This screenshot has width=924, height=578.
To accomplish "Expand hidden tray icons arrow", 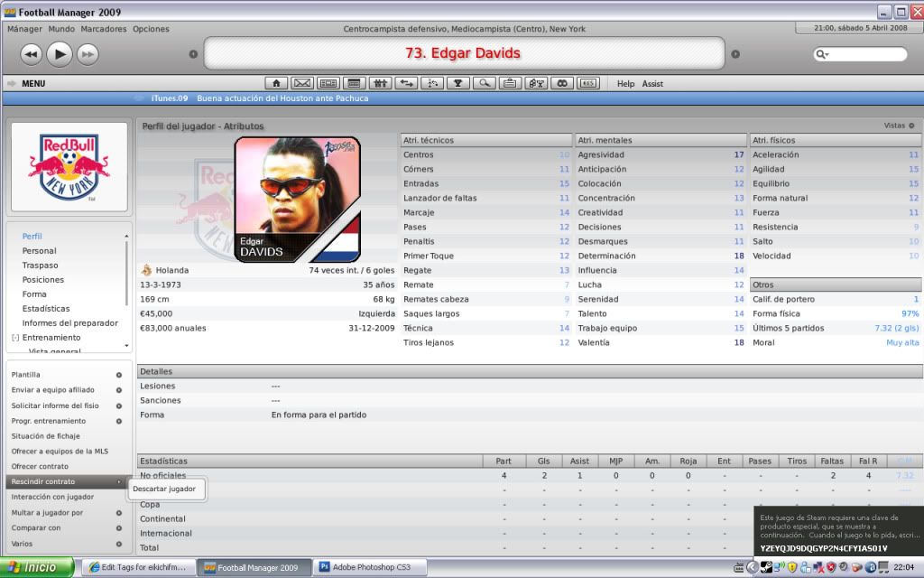I will (752, 567).
